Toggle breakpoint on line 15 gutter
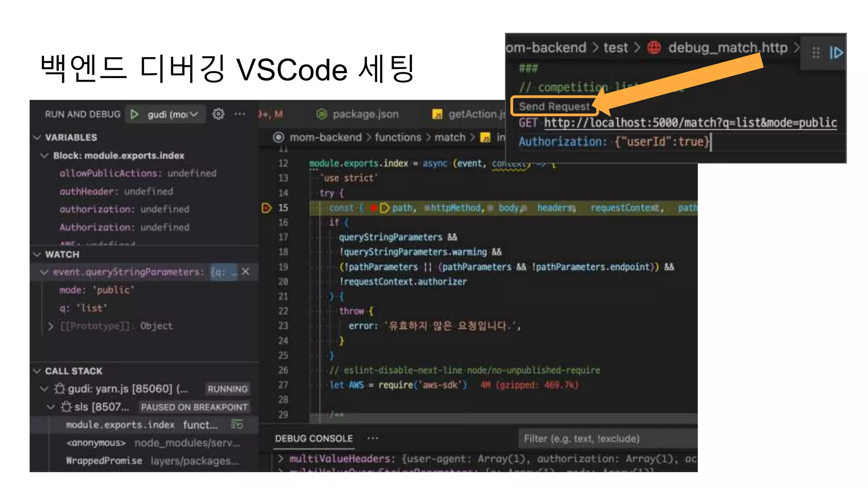The image size is (868, 488). [267, 208]
